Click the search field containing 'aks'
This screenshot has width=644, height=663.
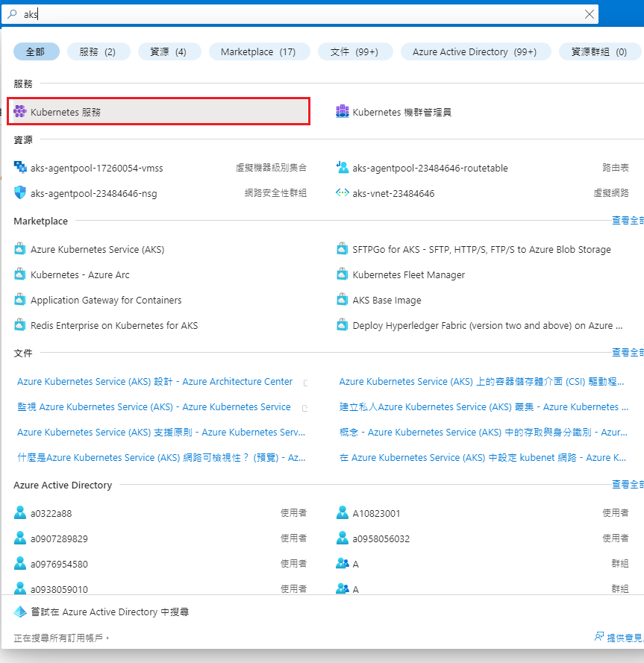coord(299,14)
